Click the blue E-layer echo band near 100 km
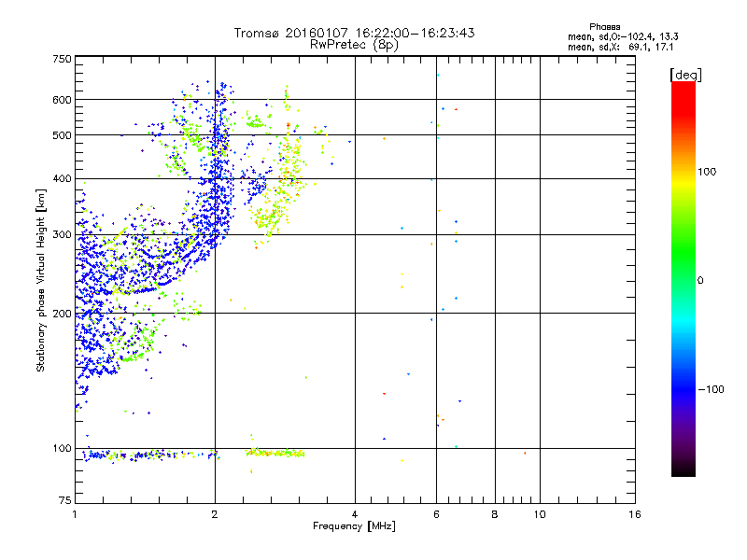Image resolution: width=747 pixels, height=560 pixels. 150,455
